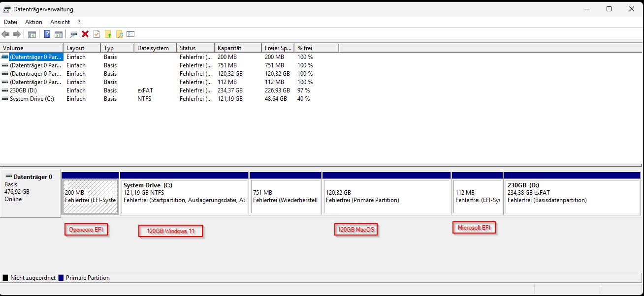This screenshot has height=296, width=644.
Task: Select the 751 MB recovery partition block
Action: [285, 196]
